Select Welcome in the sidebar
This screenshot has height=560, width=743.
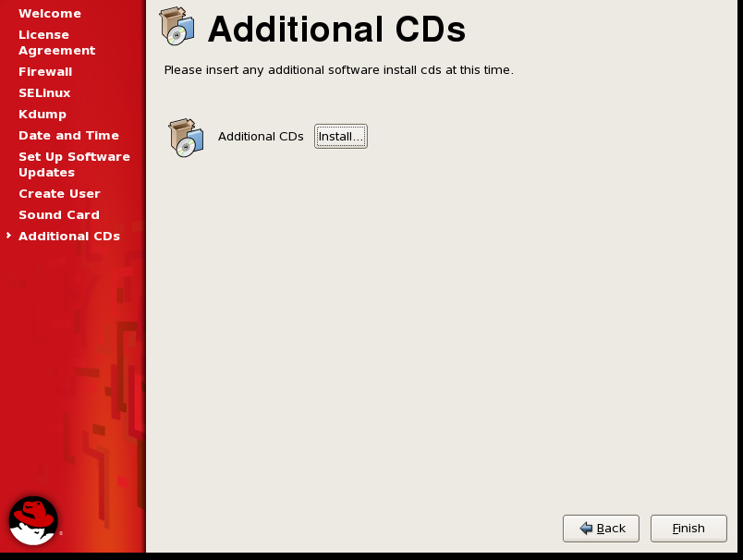point(50,14)
